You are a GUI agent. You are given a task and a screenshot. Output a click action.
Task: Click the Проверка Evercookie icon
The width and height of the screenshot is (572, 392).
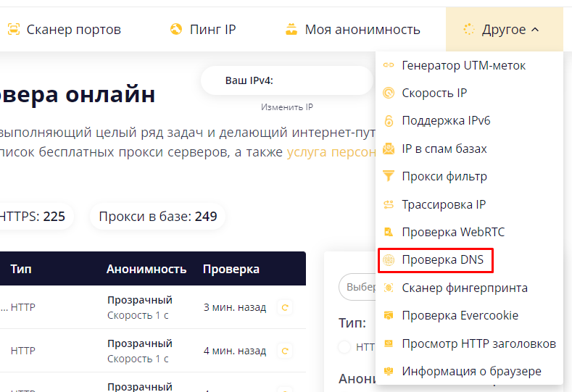click(x=389, y=315)
